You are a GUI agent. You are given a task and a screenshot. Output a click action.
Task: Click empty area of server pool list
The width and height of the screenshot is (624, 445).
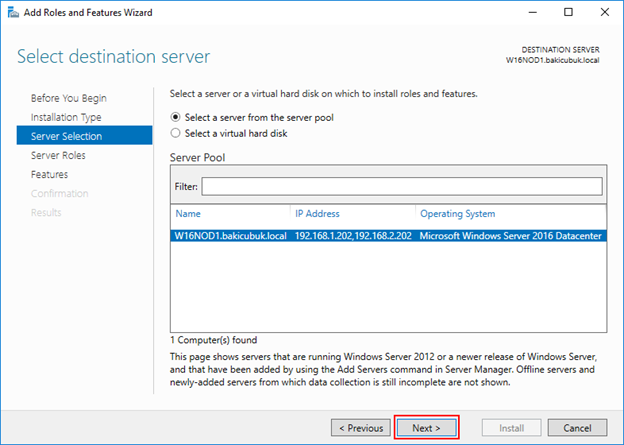[x=388, y=287]
